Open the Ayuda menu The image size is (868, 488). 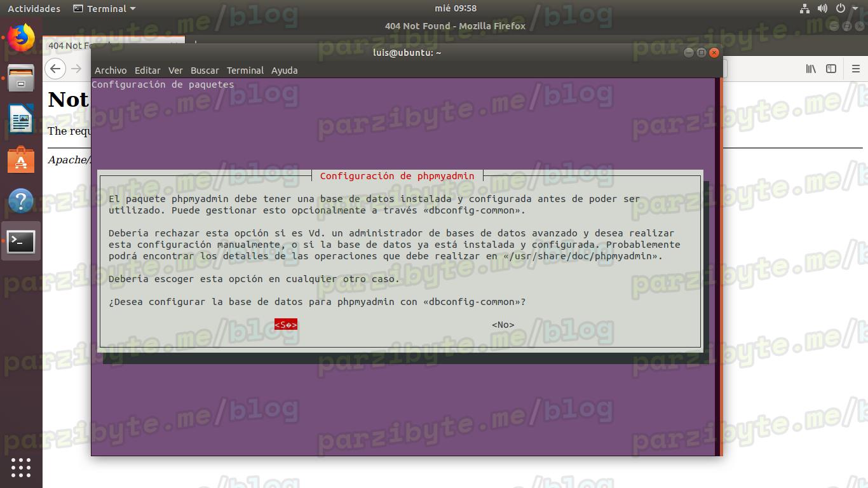pyautogui.click(x=284, y=71)
